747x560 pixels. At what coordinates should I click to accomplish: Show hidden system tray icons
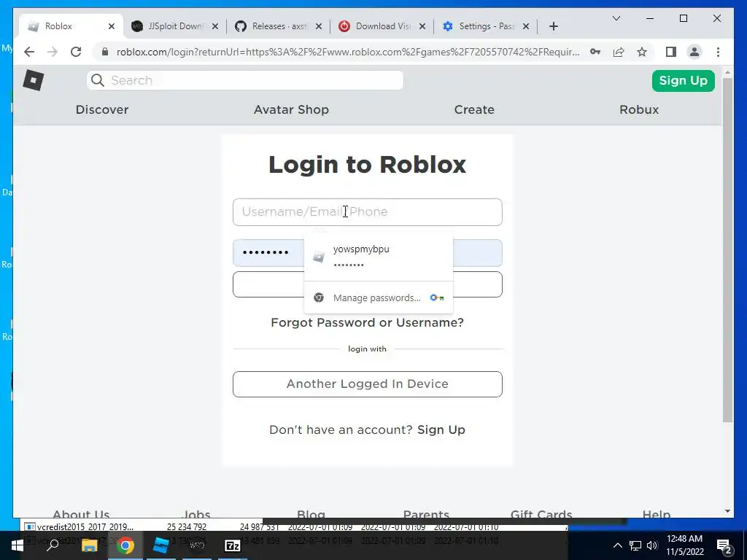(617, 545)
